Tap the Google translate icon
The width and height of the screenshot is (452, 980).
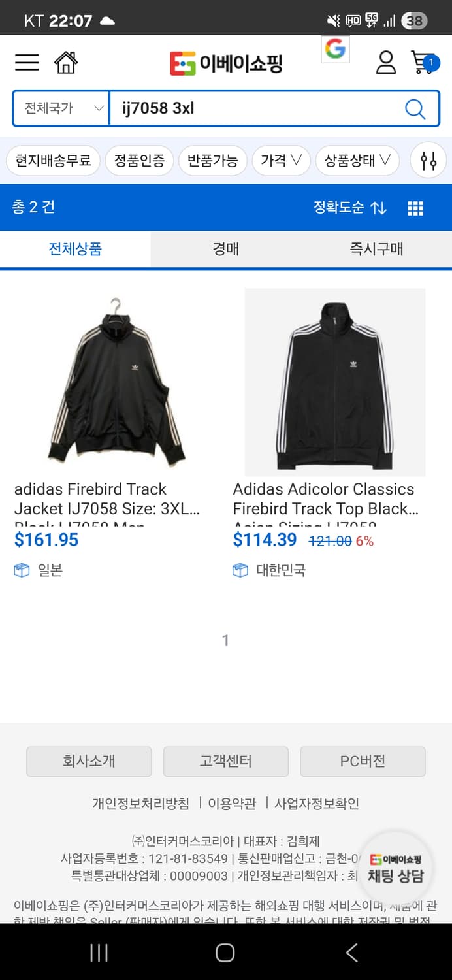click(x=335, y=49)
